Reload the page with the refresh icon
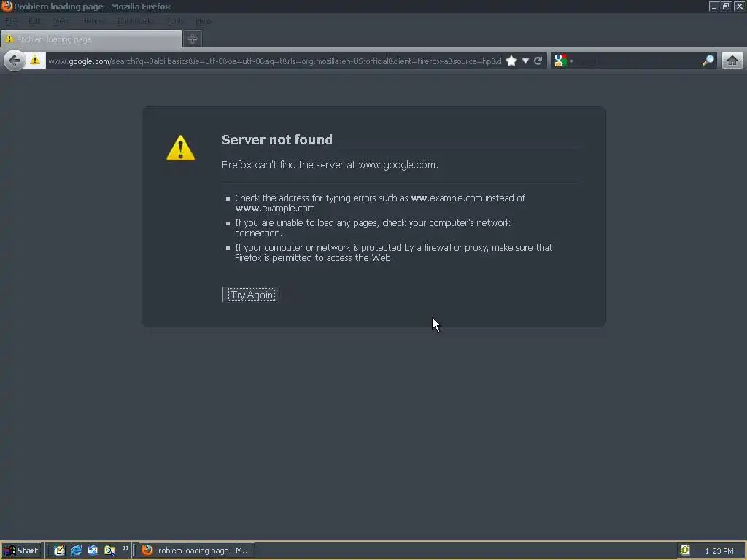 tap(538, 61)
